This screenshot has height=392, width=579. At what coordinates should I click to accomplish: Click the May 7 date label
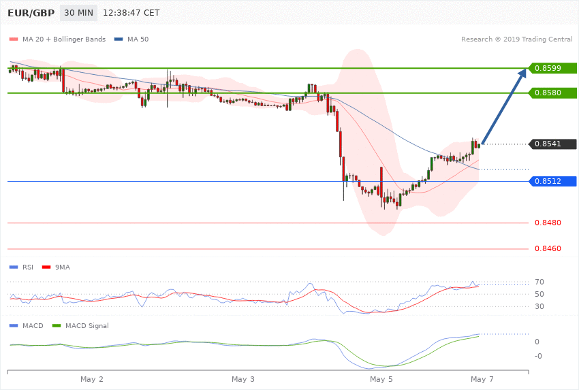pos(482,379)
